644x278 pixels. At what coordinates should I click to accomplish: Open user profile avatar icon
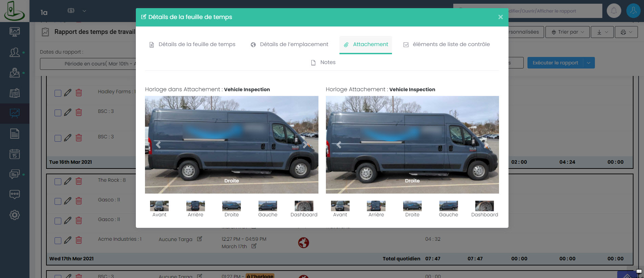pyautogui.click(x=633, y=11)
